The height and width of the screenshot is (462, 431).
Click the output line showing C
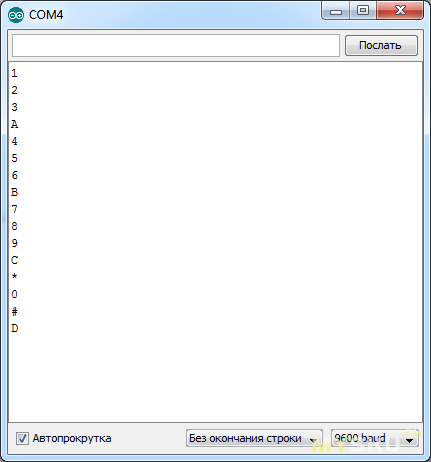(14, 260)
